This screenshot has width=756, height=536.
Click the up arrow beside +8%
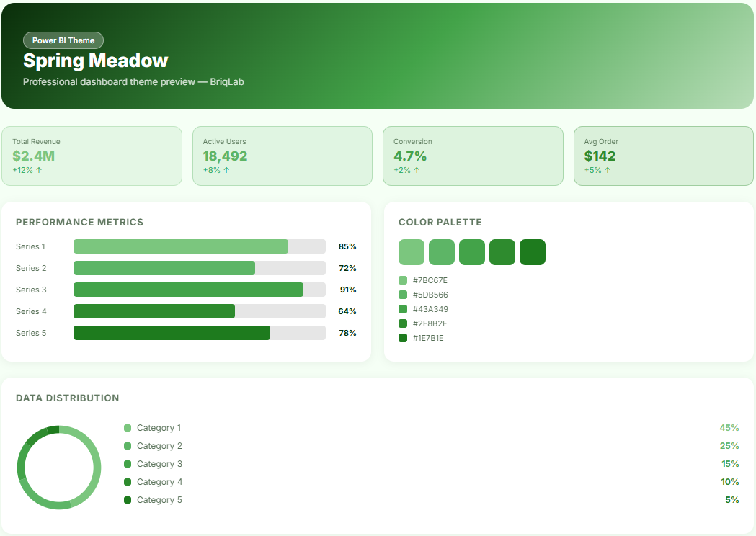pyautogui.click(x=226, y=171)
